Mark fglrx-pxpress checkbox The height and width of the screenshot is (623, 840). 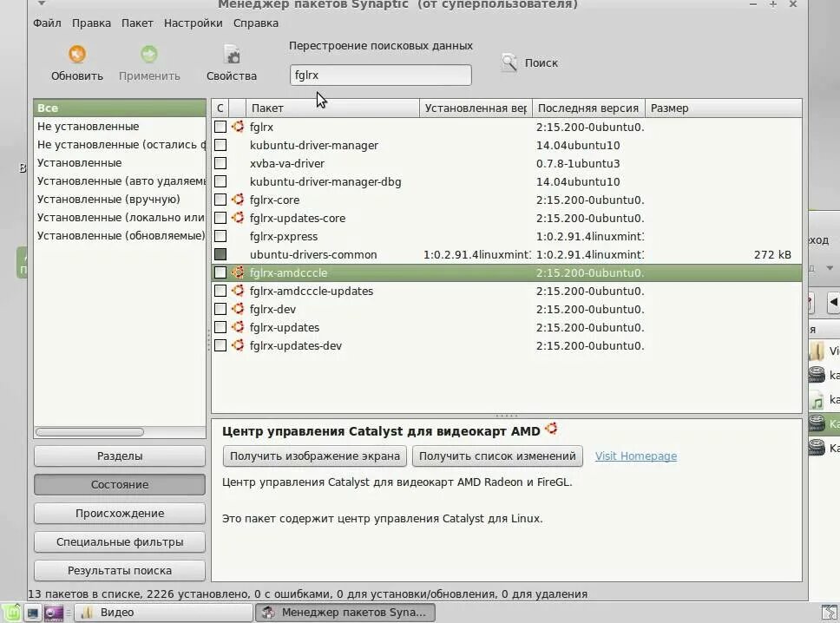[220, 236]
